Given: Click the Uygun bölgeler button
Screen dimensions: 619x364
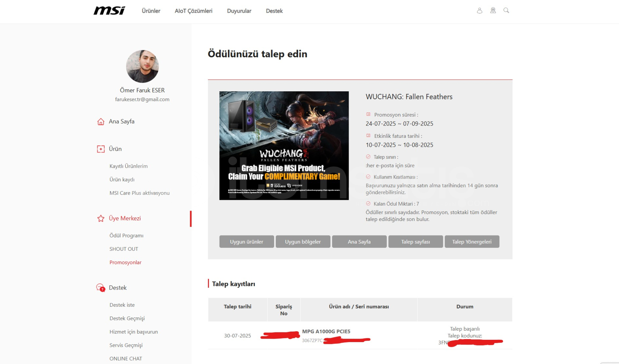Looking at the screenshot, I should (x=303, y=242).
